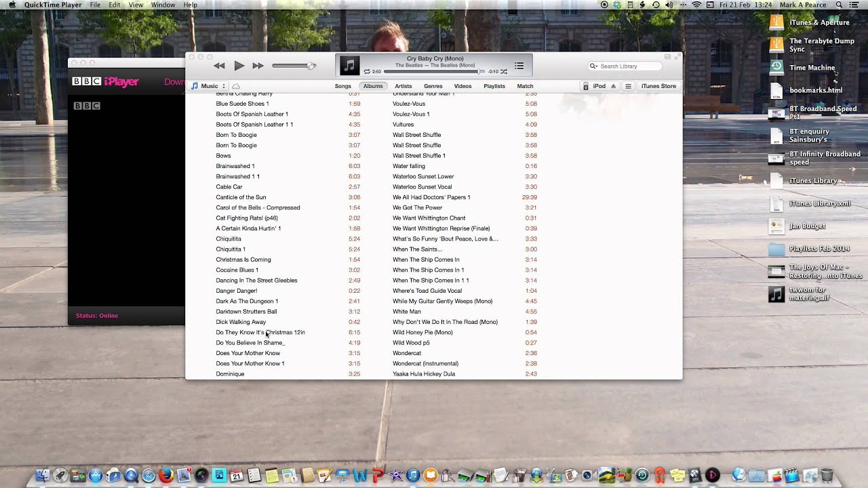
Task: Select the track Canticle of the Sun
Action: coord(241,197)
